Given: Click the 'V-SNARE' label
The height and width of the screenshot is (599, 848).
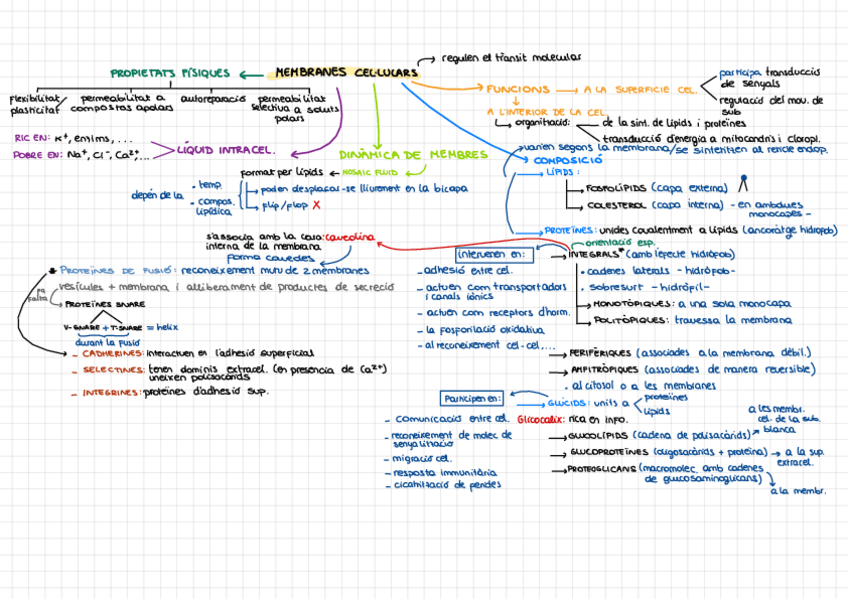Looking at the screenshot, I should [82, 328].
